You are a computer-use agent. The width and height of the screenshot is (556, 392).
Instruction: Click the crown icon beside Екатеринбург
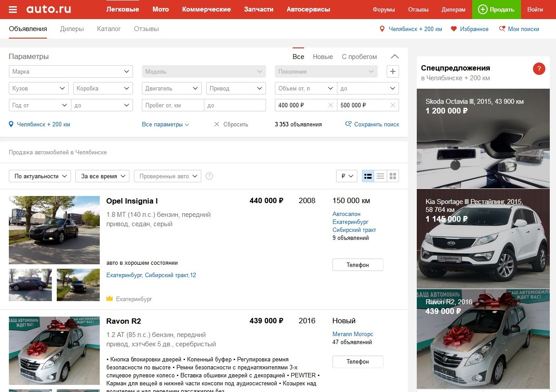110,299
